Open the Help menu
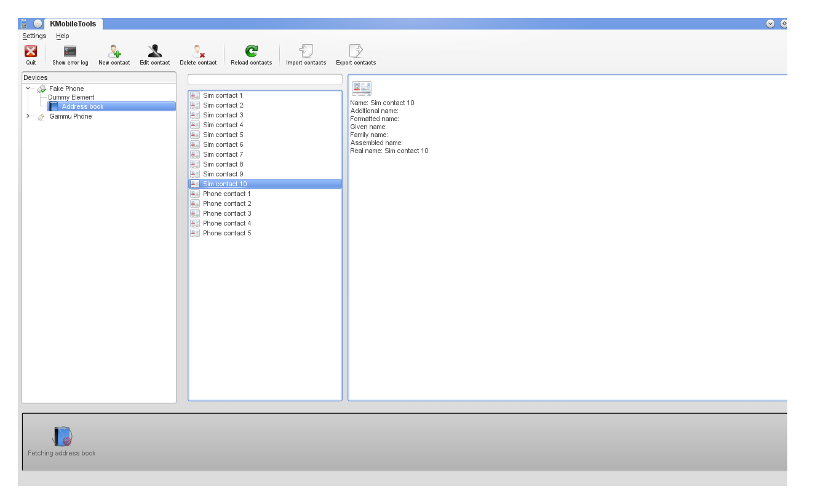Viewport: 823px width, 504px height. [63, 36]
